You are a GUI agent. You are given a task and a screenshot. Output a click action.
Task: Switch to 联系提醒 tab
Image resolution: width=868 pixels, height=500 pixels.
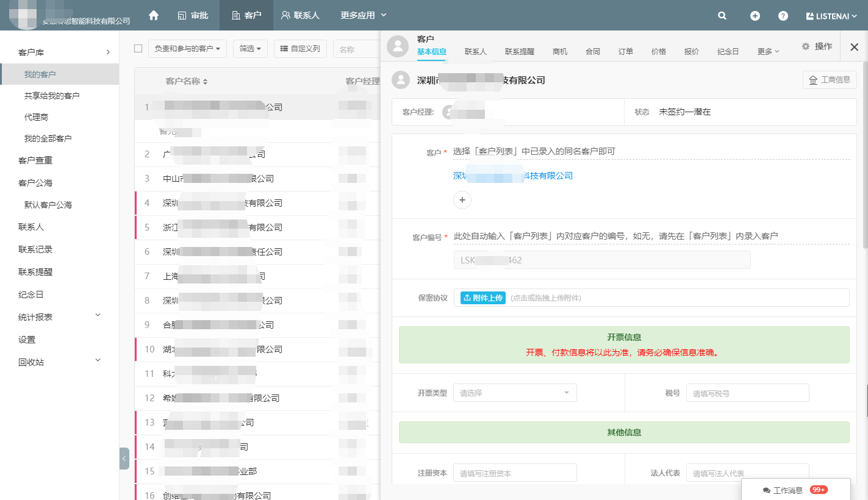(x=520, y=52)
